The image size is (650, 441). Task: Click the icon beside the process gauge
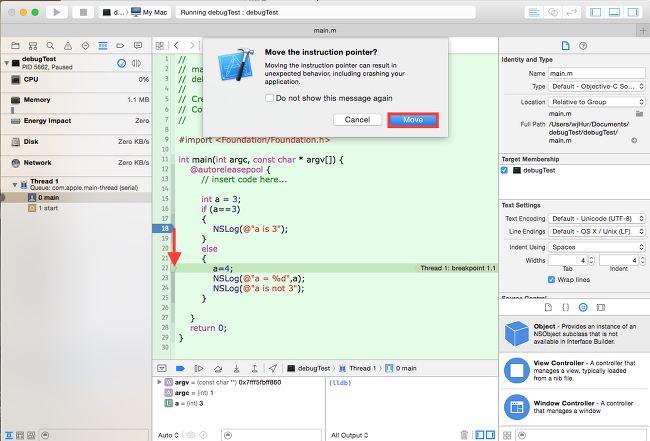coord(136,63)
